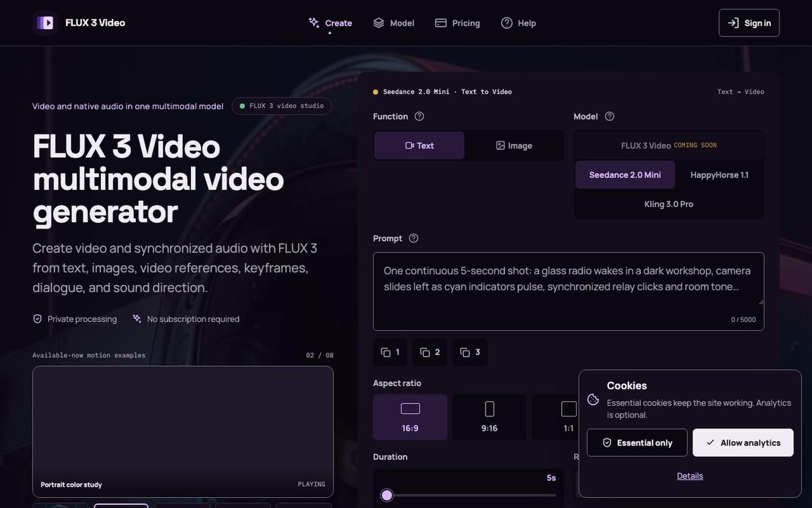Open the Pricing page

[458, 23]
